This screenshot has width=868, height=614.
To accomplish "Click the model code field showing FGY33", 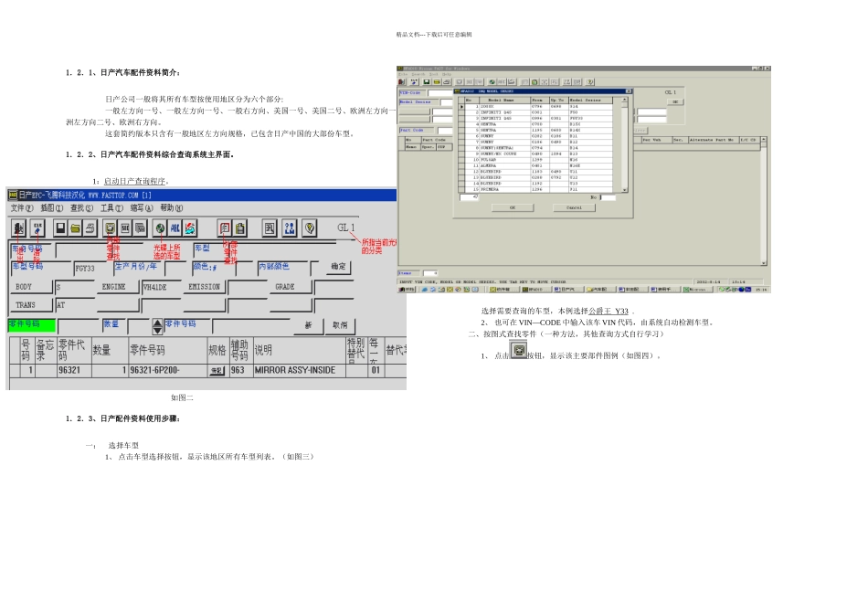I will pos(90,269).
